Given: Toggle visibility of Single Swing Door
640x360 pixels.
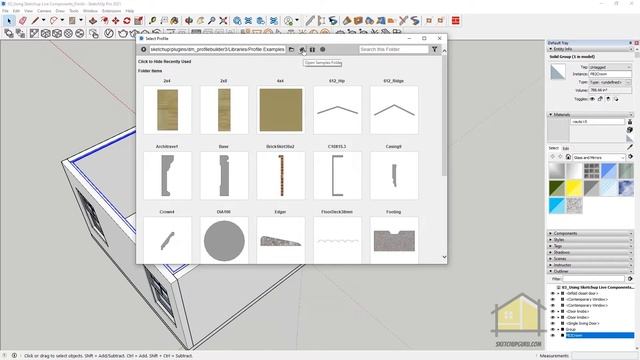Looking at the screenshot, I should [x=553, y=323].
